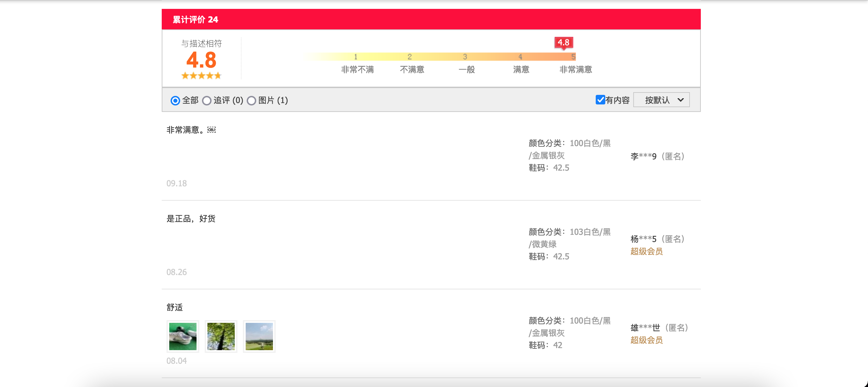This screenshot has height=387, width=868.
Task: Open the landscape field photo thumbnail
Action: coord(259,336)
